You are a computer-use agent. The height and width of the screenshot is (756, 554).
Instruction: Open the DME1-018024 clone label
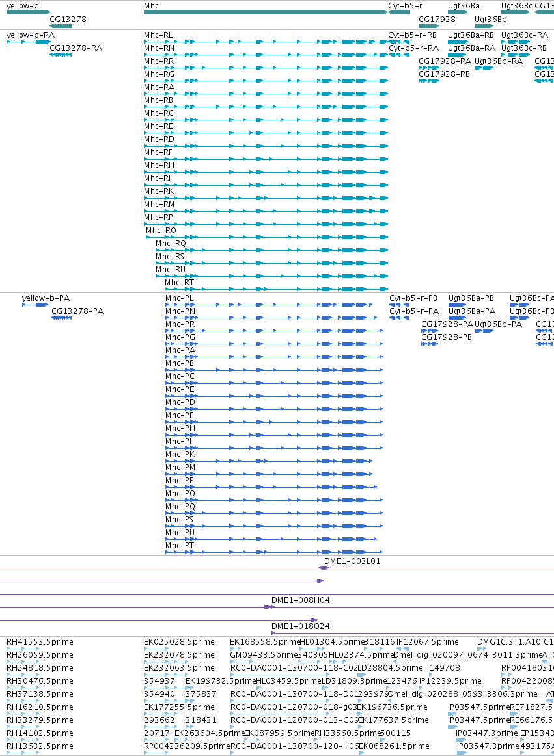(301, 626)
